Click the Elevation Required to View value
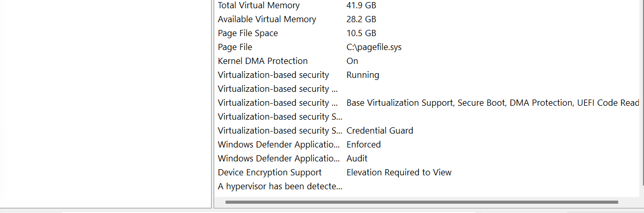Image resolution: width=644 pixels, height=213 pixels. 399,173
